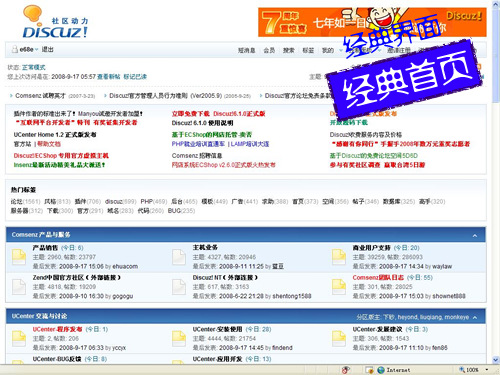
Task: Open the UCenter-BUG反馈 forum title
Action: [57, 359]
